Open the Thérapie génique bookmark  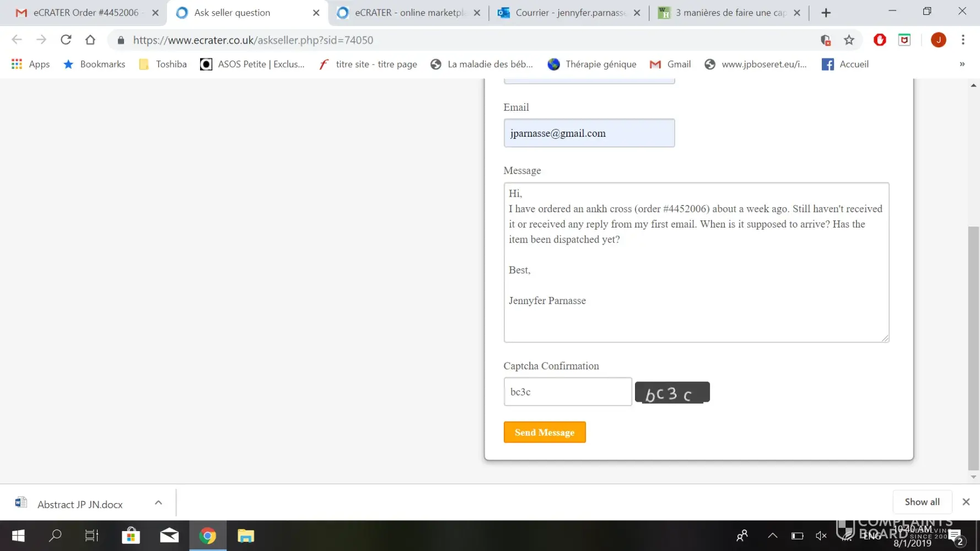pos(592,64)
